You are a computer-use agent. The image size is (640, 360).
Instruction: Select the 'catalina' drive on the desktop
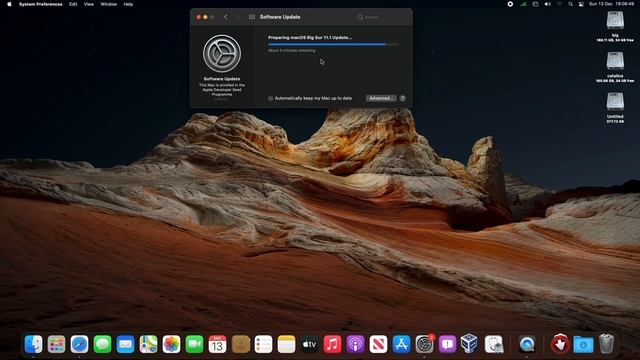pyautogui.click(x=615, y=61)
